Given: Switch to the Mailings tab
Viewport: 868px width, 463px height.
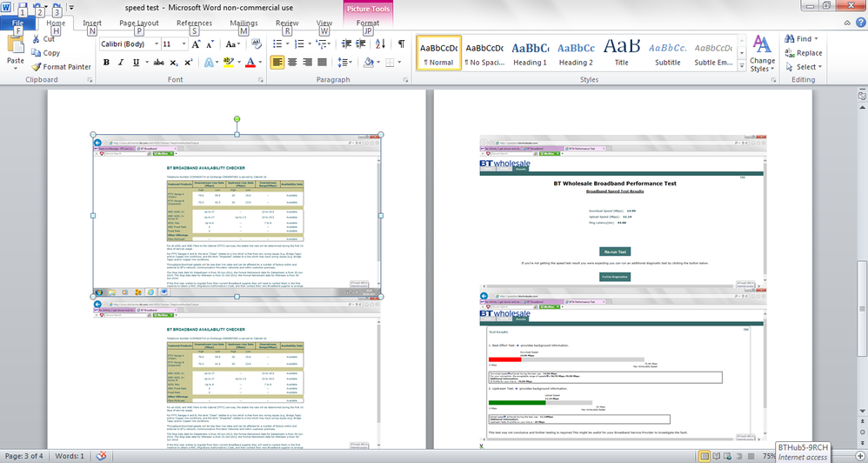Looking at the screenshot, I should pyautogui.click(x=244, y=23).
